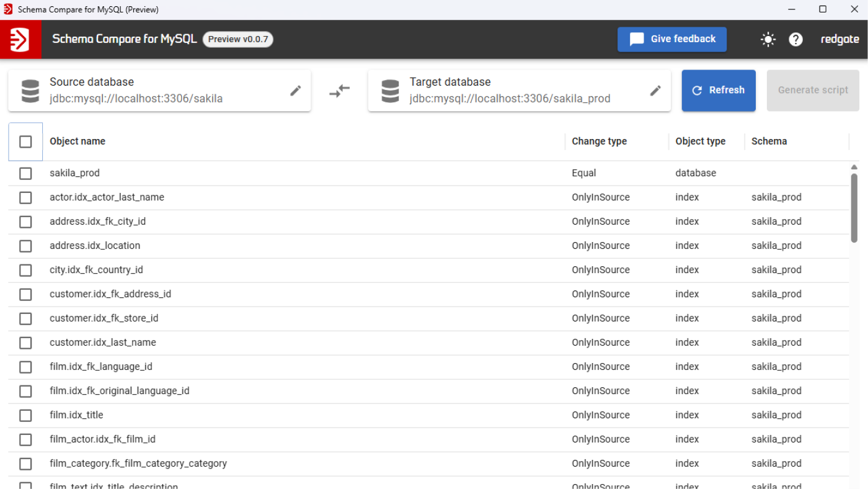
Task: Toggle the light/dark theme sun icon
Action: 768,39
